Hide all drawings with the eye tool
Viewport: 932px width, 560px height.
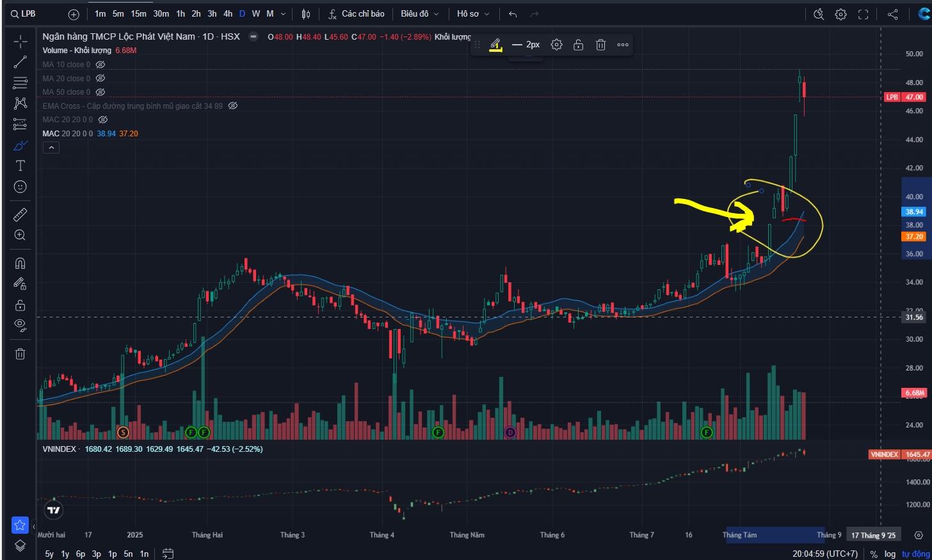click(x=20, y=325)
